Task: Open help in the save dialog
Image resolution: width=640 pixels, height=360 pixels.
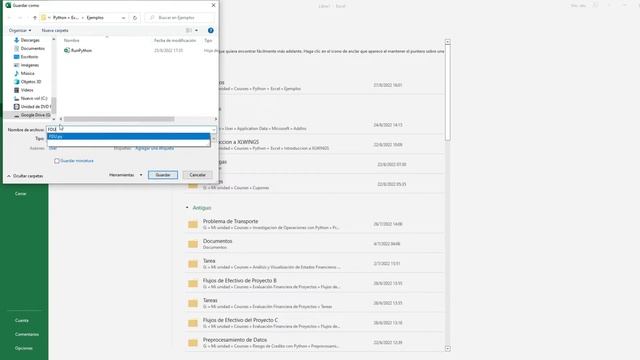Action: (211, 31)
